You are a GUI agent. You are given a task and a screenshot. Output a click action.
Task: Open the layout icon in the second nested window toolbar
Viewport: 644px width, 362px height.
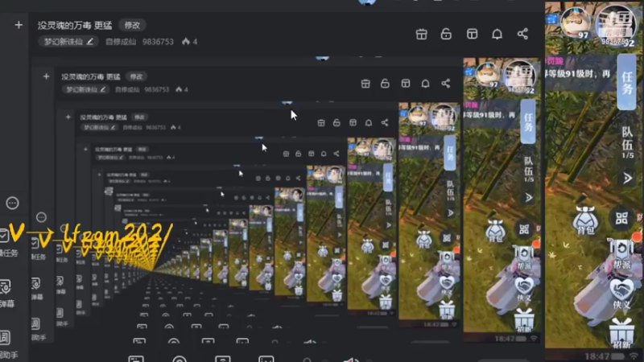coord(406,84)
